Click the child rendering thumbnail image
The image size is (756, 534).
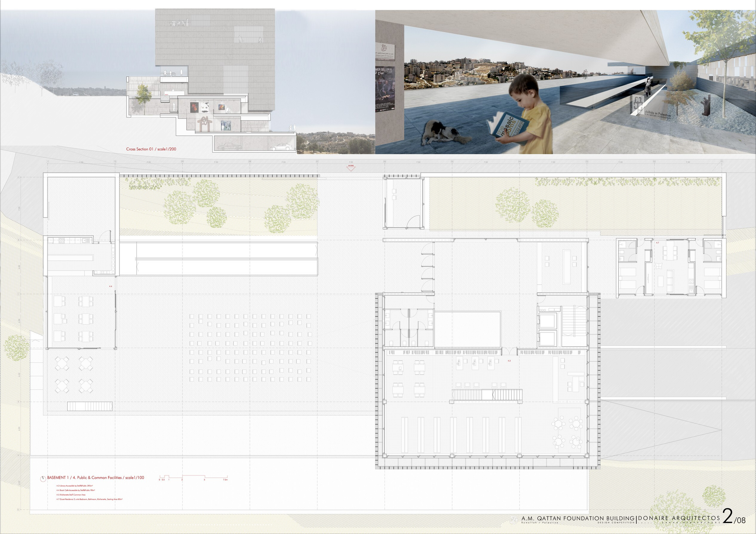tap(565, 82)
